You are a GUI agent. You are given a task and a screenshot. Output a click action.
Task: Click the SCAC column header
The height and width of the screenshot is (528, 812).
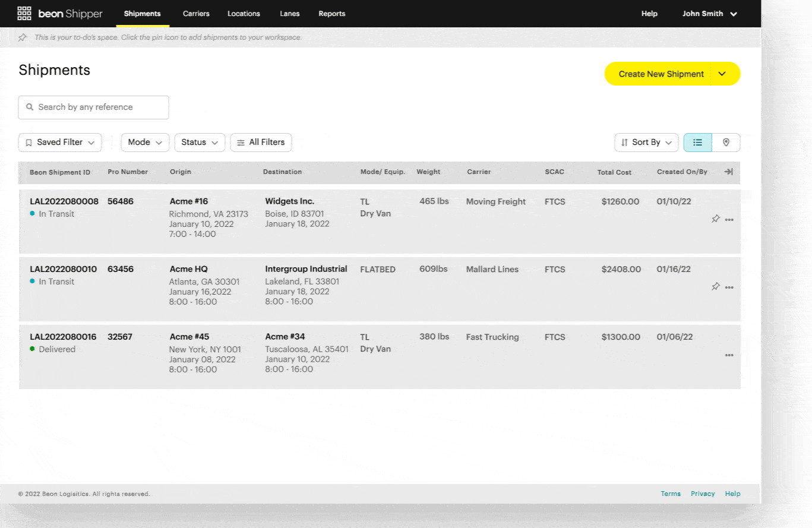tap(554, 172)
